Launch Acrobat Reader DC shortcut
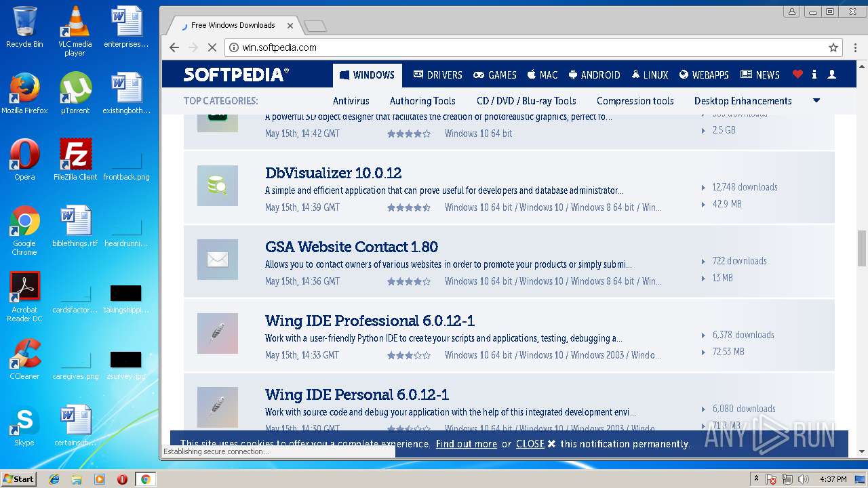The height and width of the screenshot is (488, 868). click(24, 297)
